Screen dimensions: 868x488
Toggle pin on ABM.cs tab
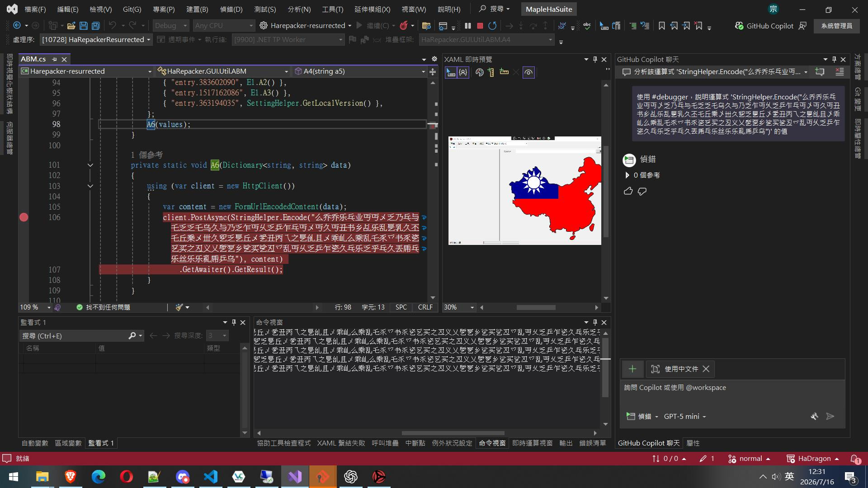click(54, 59)
